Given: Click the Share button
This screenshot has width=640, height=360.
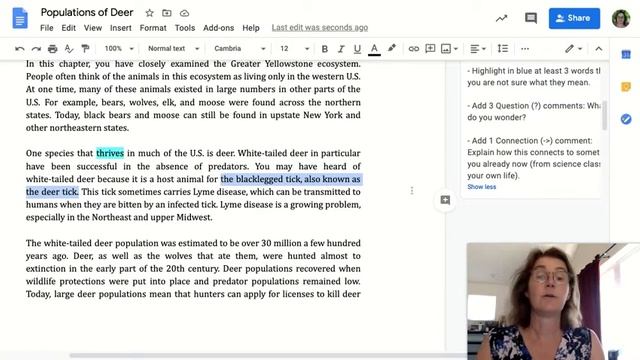Looking at the screenshot, I should point(574,18).
